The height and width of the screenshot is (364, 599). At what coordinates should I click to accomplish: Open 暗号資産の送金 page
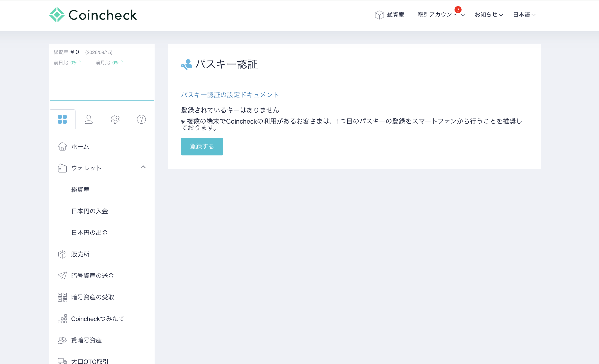(93, 276)
